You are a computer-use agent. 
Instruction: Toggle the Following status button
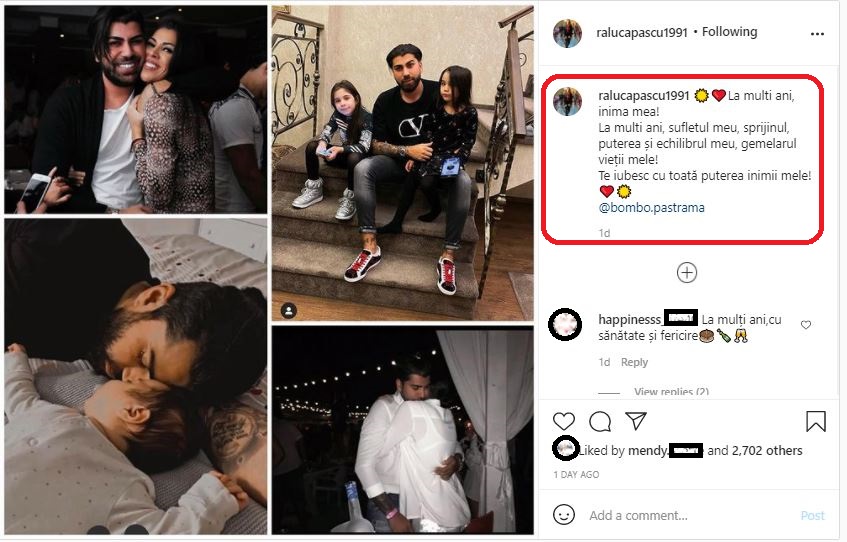pyautogui.click(x=729, y=32)
